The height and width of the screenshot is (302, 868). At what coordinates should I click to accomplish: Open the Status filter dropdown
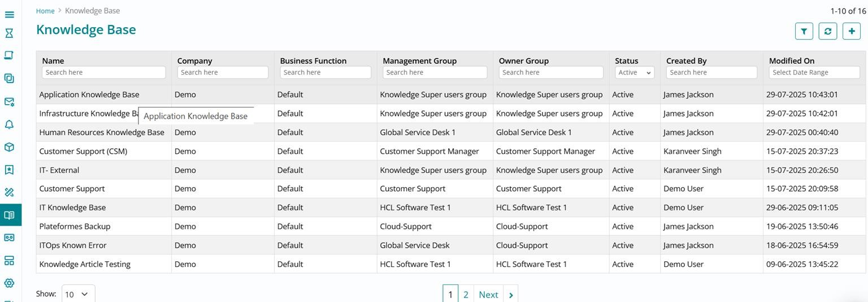(x=634, y=72)
